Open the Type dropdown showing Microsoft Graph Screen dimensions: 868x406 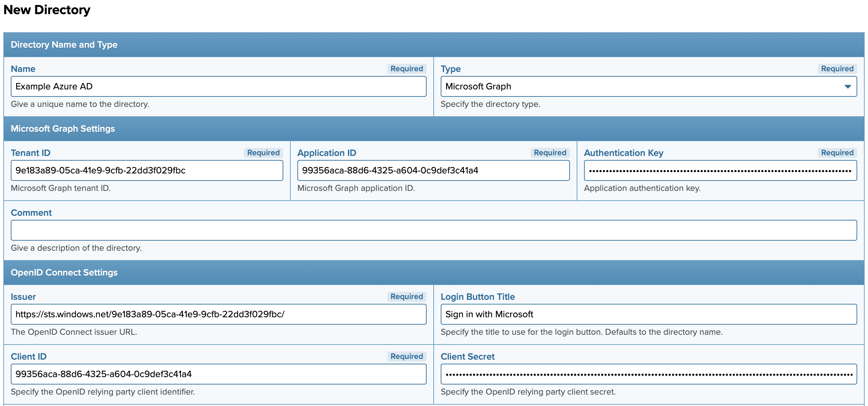click(x=648, y=86)
